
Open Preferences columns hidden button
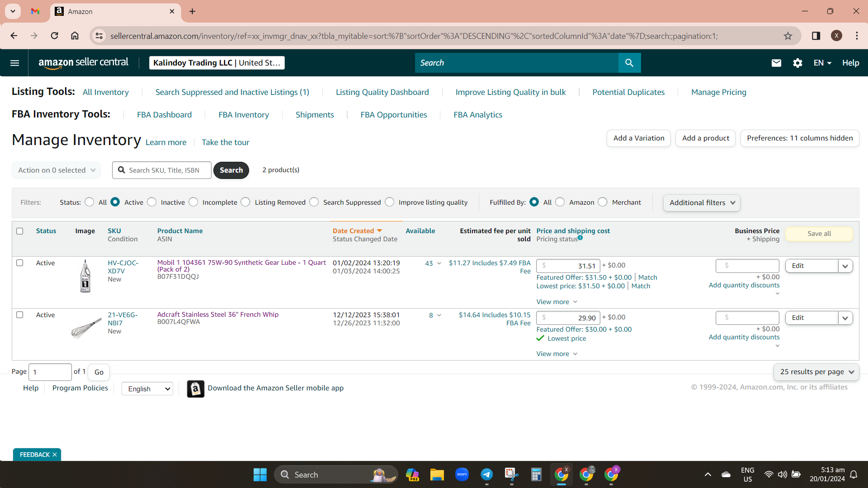coord(800,138)
